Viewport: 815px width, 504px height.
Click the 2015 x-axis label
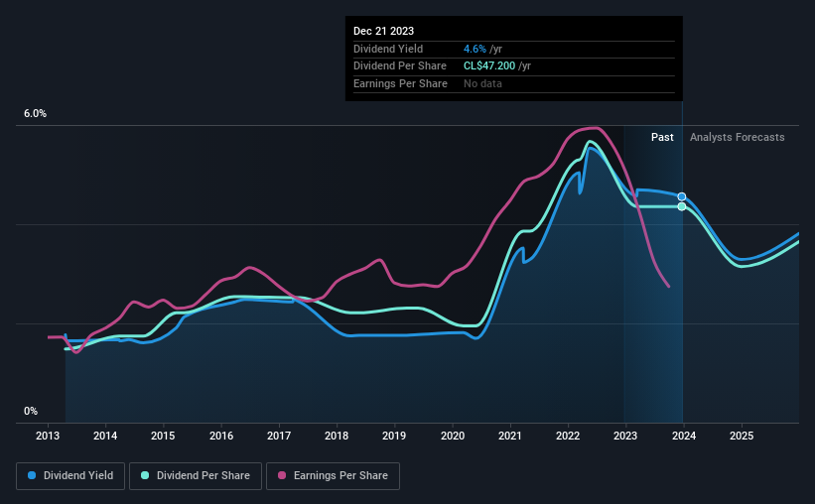[163, 436]
